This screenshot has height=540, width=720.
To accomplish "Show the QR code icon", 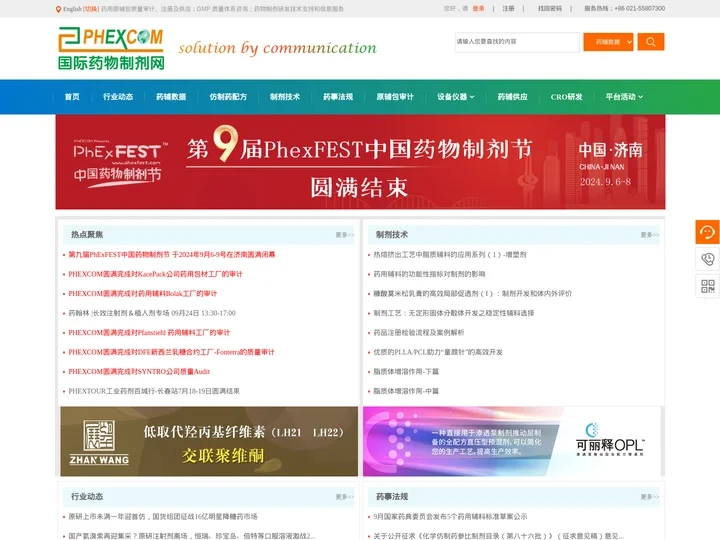I will tap(707, 286).
